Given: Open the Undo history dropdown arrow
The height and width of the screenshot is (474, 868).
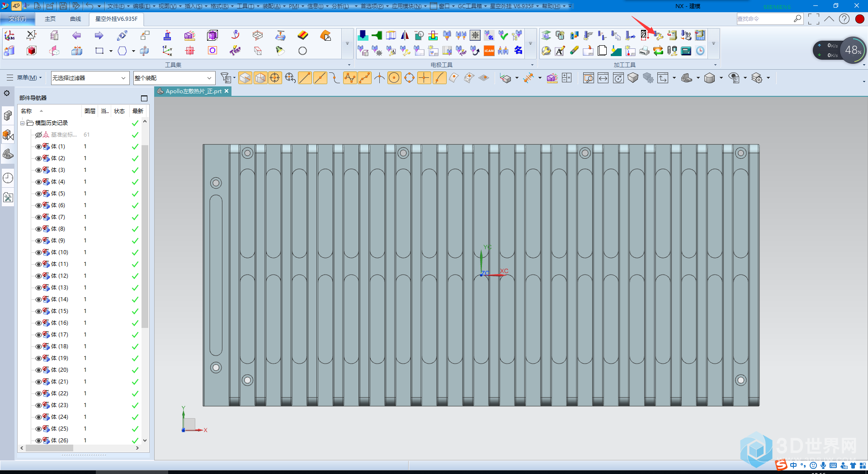Looking at the screenshot, I should click(x=99, y=6).
